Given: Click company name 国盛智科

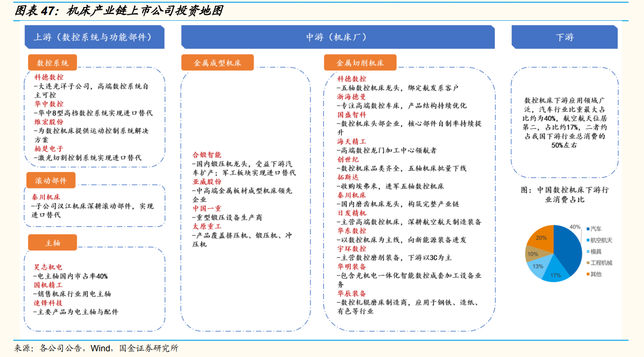Looking at the screenshot, I should click(x=352, y=115).
